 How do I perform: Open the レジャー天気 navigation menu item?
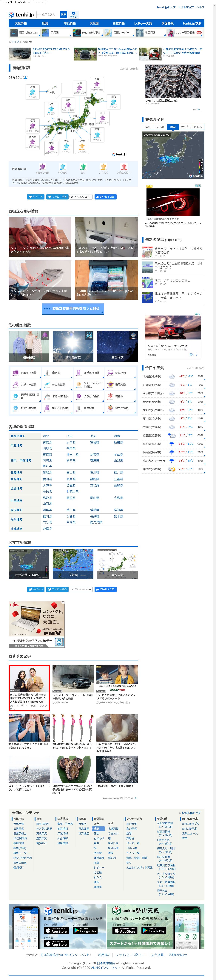tap(143, 24)
